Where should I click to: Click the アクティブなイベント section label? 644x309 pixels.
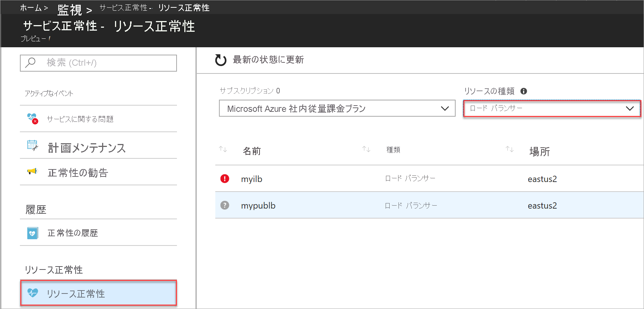(x=49, y=93)
